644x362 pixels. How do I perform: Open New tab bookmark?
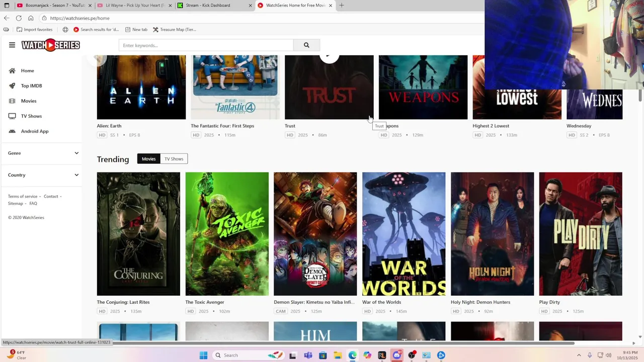click(x=136, y=30)
